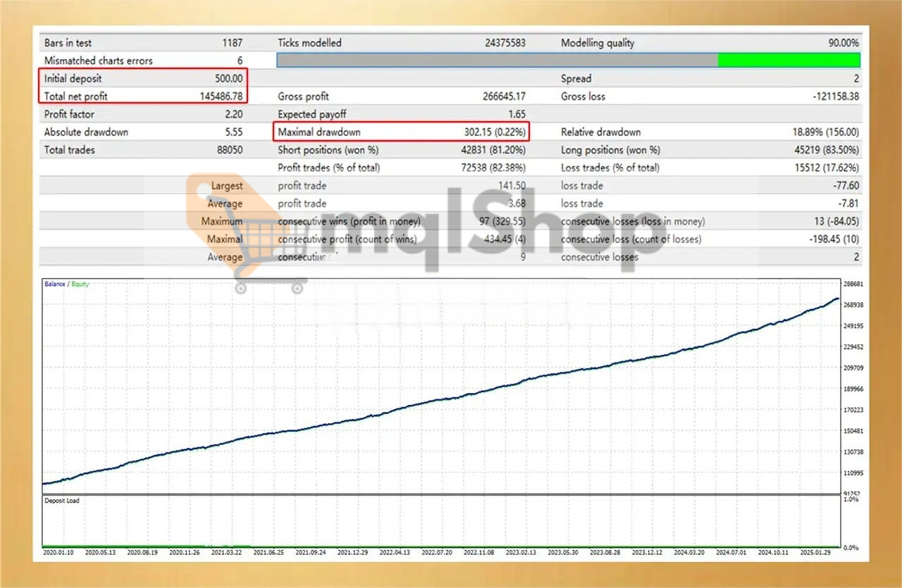Image resolution: width=902 pixels, height=588 pixels.
Task: Select the Initial deposit value 500.00
Action: (x=228, y=79)
